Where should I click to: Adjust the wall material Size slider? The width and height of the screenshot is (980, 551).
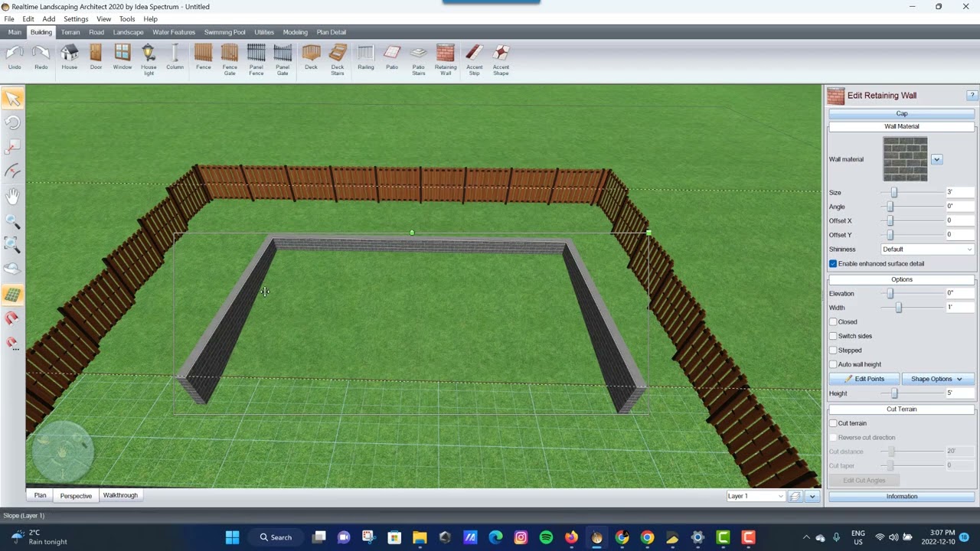[893, 193]
